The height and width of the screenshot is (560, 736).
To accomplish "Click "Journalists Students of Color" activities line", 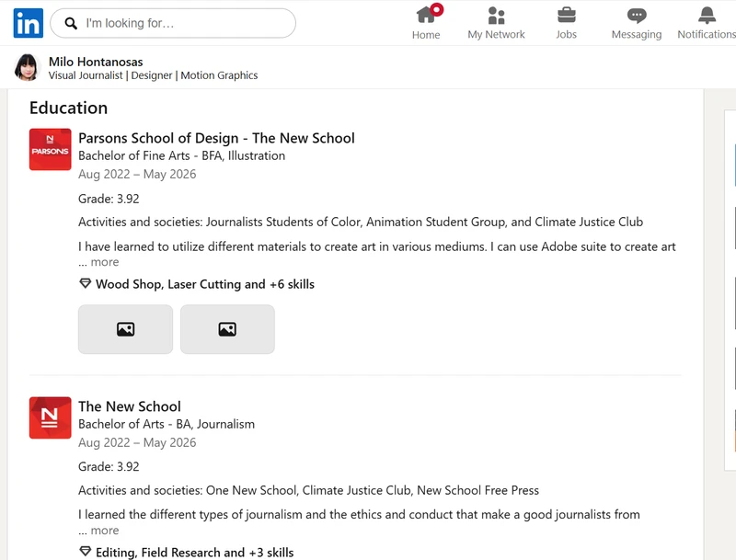I will click(361, 222).
